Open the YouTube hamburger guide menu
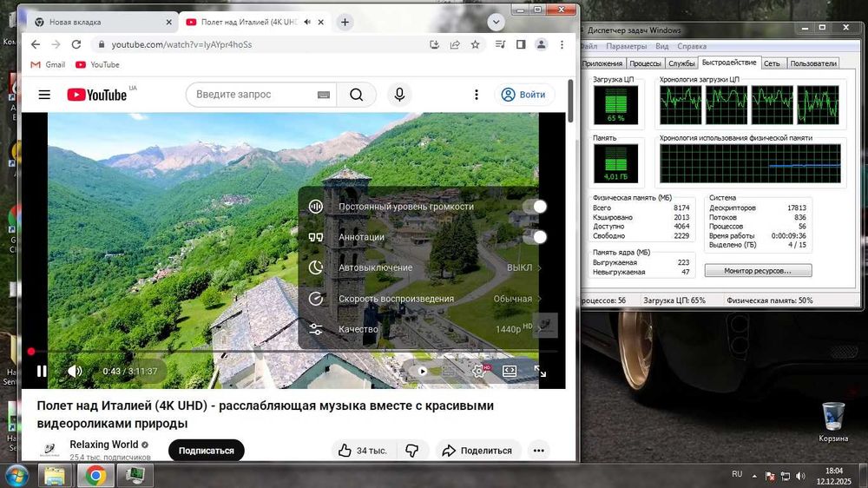868x488 pixels. (x=44, y=95)
